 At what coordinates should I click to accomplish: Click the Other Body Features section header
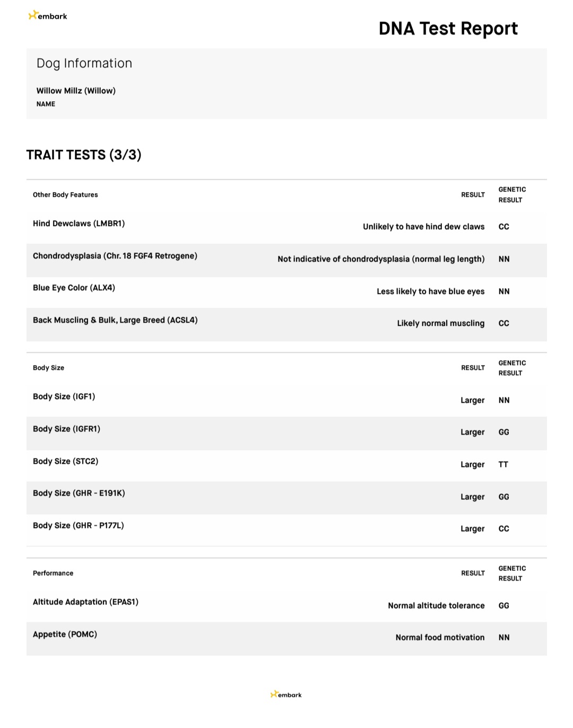(65, 195)
